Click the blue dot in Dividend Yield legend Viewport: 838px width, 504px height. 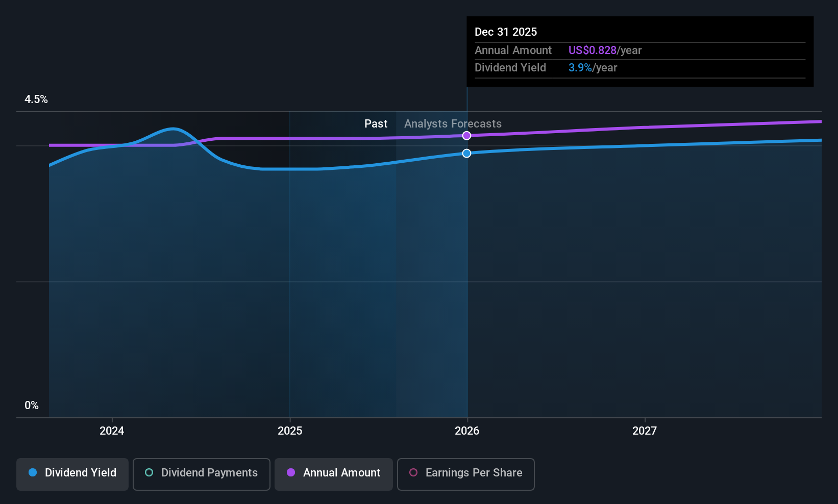(x=33, y=472)
